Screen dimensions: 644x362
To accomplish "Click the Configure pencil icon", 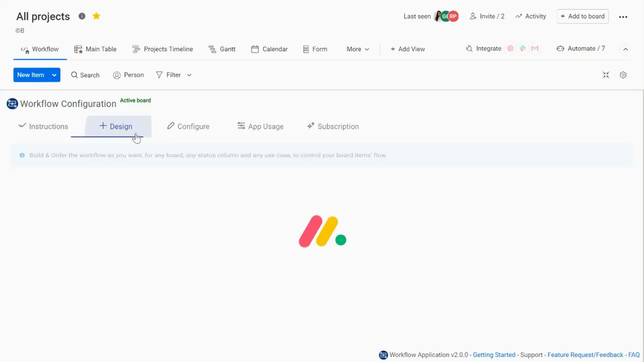I will (171, 126).
